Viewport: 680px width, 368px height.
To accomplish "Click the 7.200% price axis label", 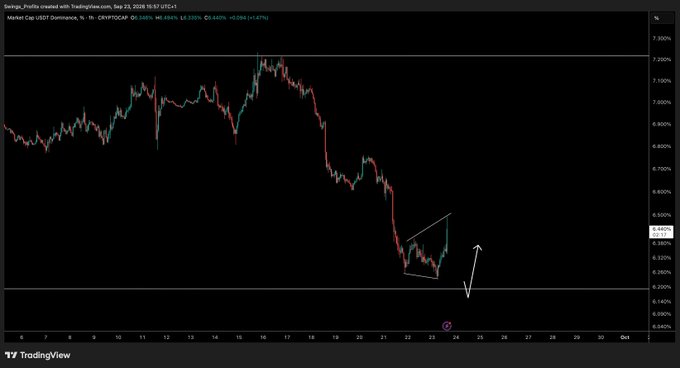I will [661, 59].
